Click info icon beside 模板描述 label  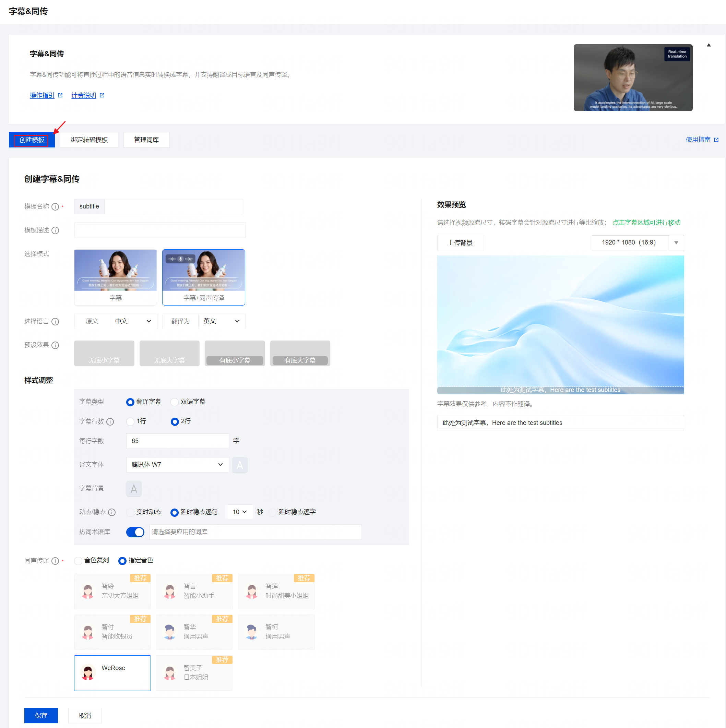pos(55,230)
